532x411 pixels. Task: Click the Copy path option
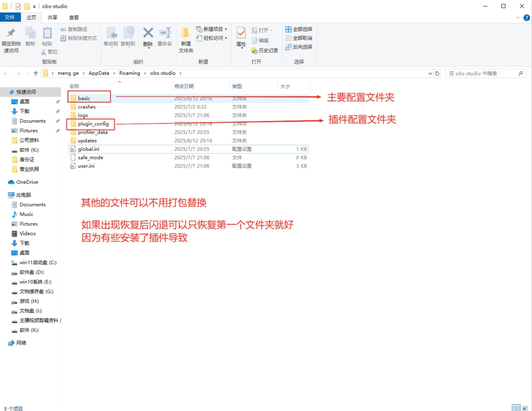click(74, 29)
